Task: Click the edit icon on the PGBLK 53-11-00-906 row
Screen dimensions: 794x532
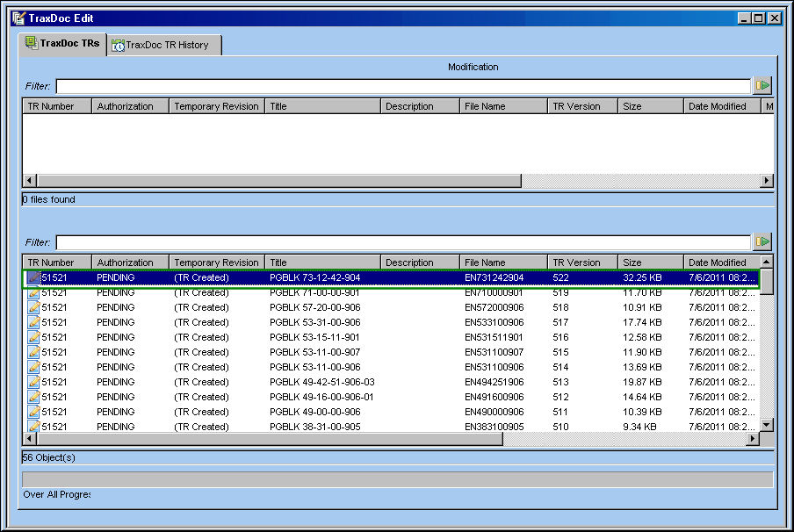Action: (33, 367)
